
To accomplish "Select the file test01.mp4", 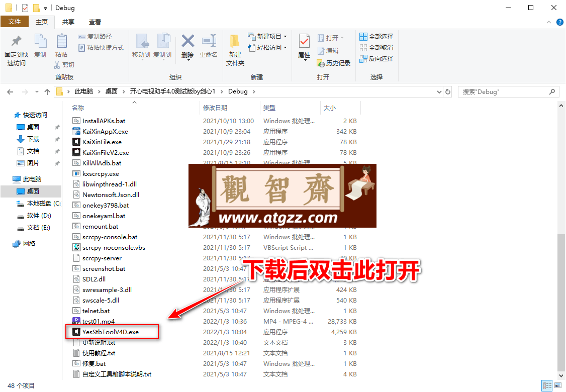I will pyautogui.click(x=98, y=322).
